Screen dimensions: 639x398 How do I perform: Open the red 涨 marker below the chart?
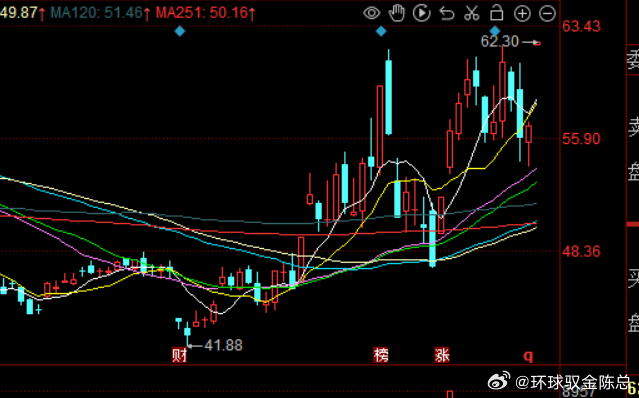(x=442, y=355)
